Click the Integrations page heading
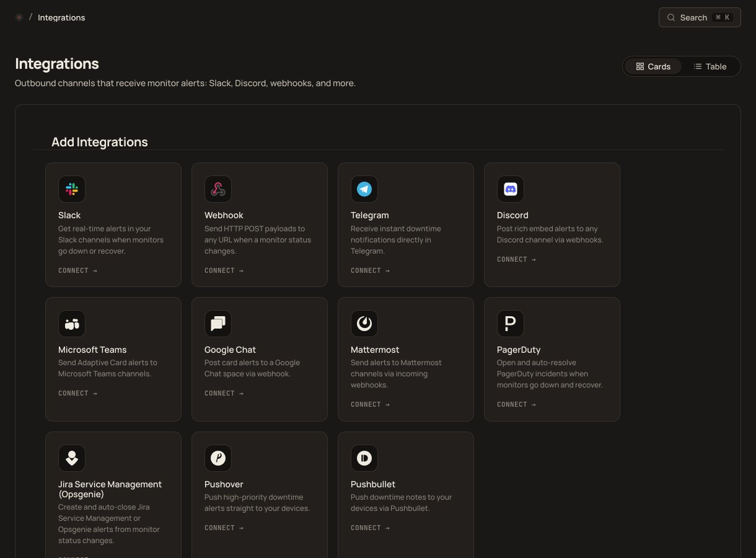Viewport: 756px width, 558px height. 57,64
